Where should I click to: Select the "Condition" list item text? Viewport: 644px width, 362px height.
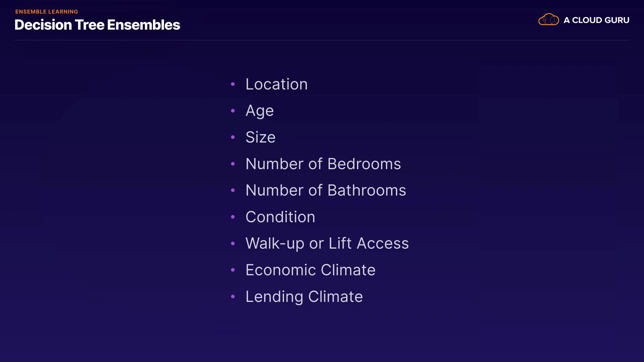pos(280,217)
